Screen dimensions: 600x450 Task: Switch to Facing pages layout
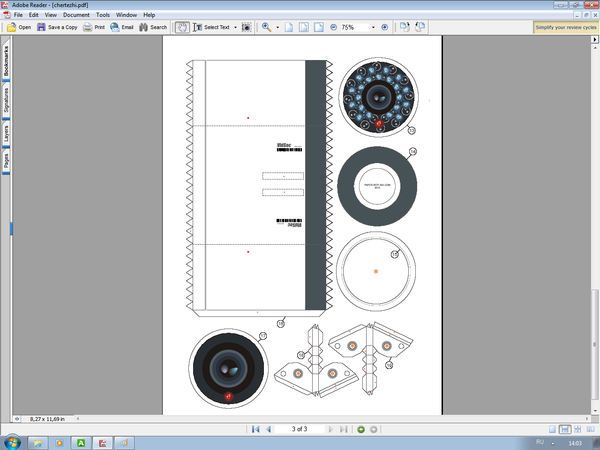(590, 429)
